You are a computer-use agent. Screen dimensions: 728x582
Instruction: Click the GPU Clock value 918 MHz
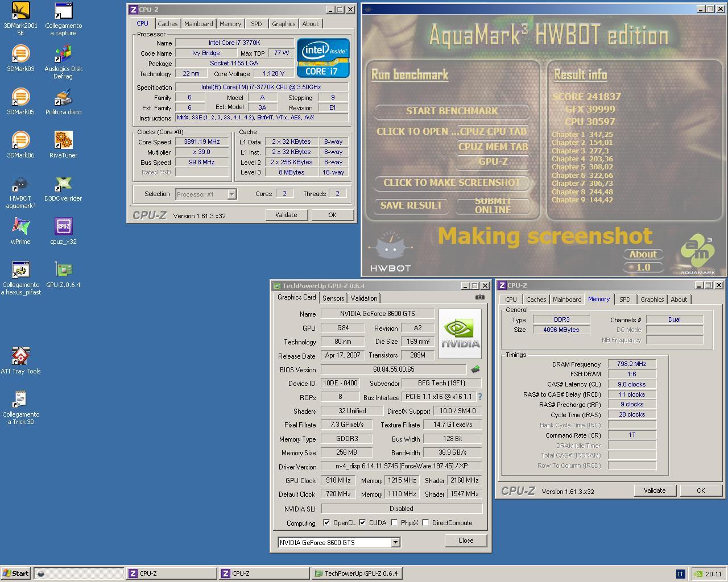[x=338, y=480]
